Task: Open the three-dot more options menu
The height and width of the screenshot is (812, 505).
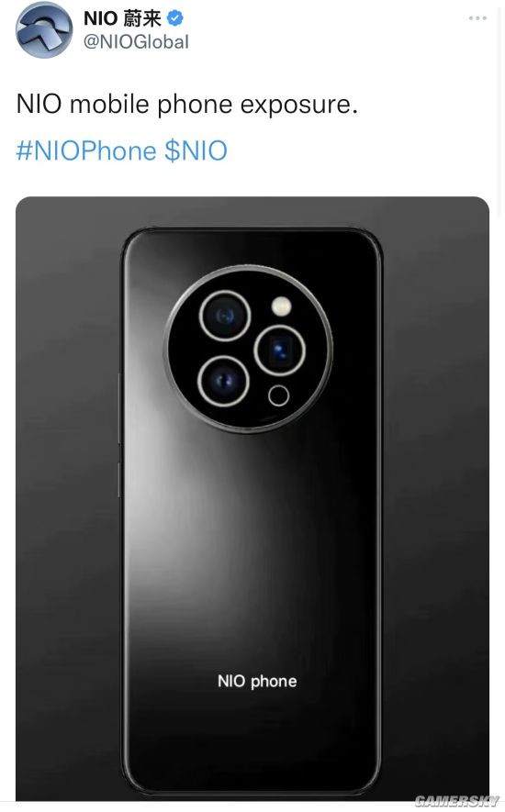Action: (x=477, y=18)
